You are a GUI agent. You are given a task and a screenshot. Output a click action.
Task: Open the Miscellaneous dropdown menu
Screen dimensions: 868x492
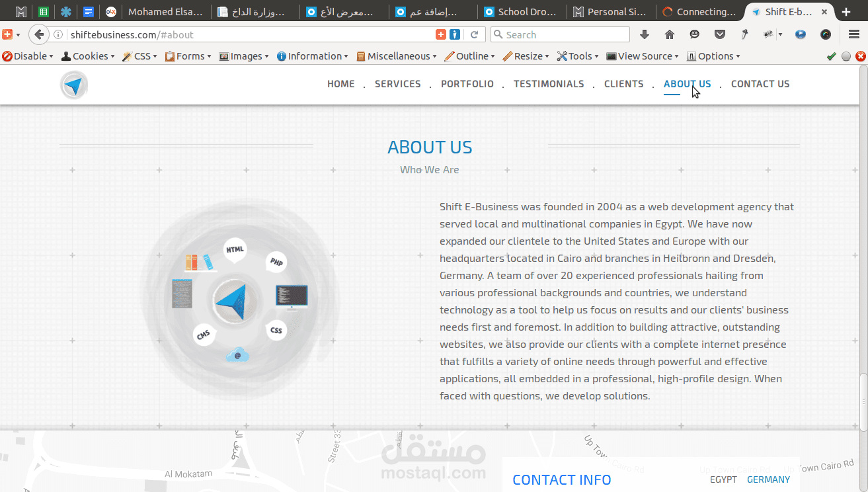click(x=397, y=56)
